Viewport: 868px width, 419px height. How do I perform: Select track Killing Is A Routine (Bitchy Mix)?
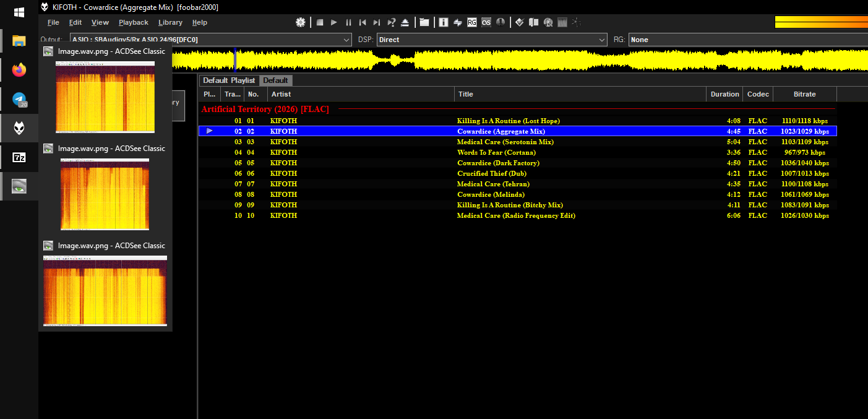pos(518,205)
